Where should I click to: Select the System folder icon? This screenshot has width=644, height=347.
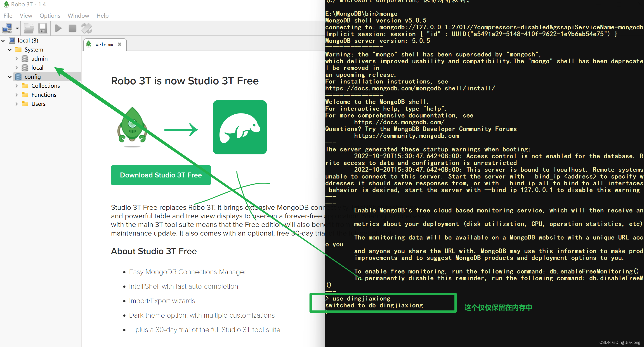coord(18,50)
